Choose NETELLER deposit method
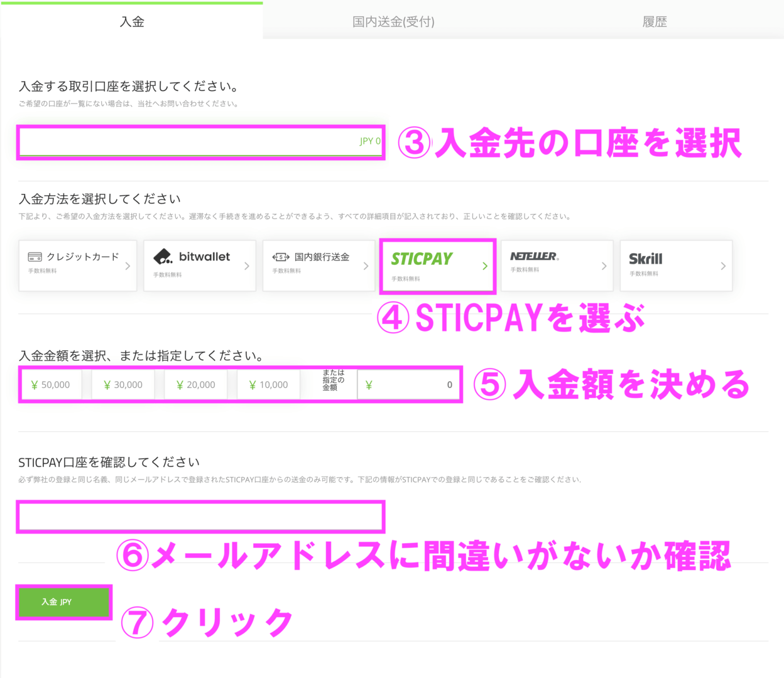Viewport: 784px width, 678px height. (x=557, y=266)
